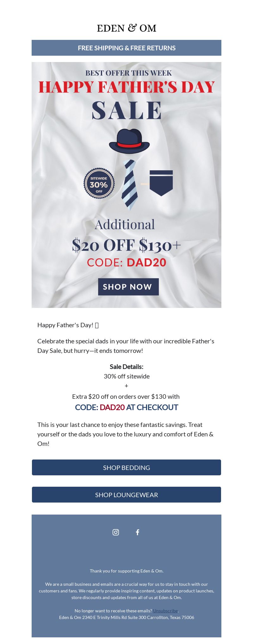Click the SALE heading in the banner
The image size is (253, 644).
(x=127, y=110)
